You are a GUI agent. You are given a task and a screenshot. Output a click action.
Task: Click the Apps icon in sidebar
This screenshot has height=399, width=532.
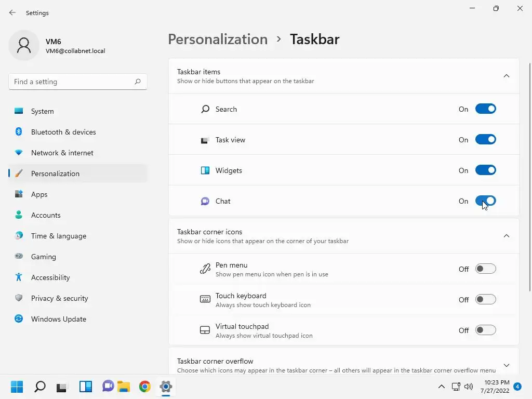(x=19, y=194)
